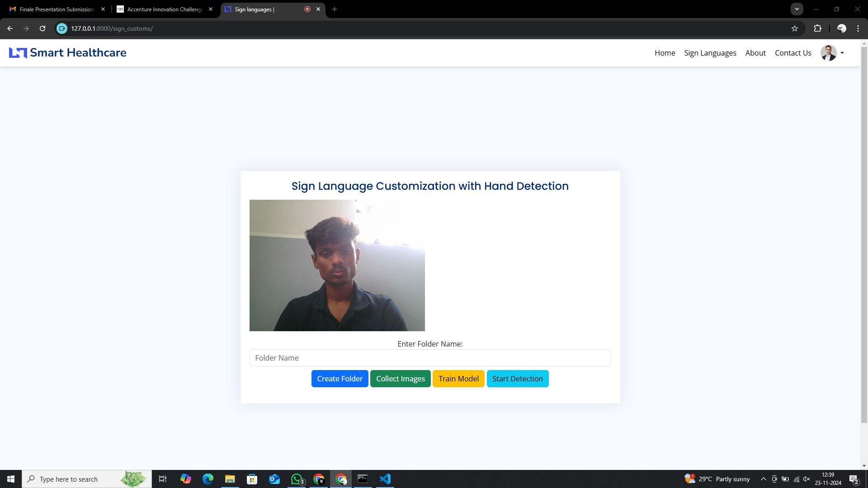Open Visual Studio Code from the taskbar

click(x=385, y=479)
